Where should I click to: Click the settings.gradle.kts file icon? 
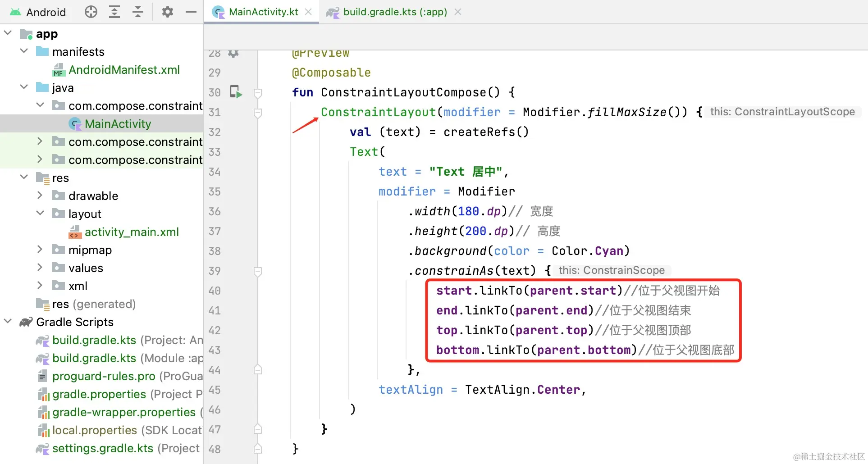[42, 448]
